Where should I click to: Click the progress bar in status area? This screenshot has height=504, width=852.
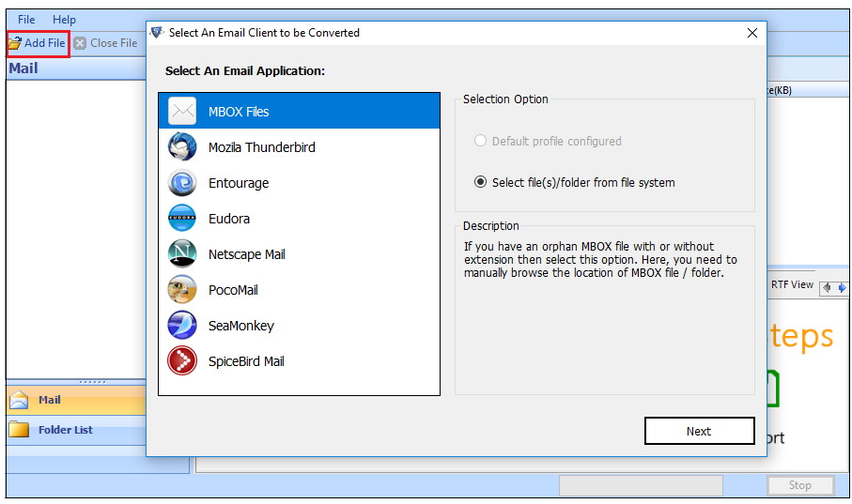(641, 485)
